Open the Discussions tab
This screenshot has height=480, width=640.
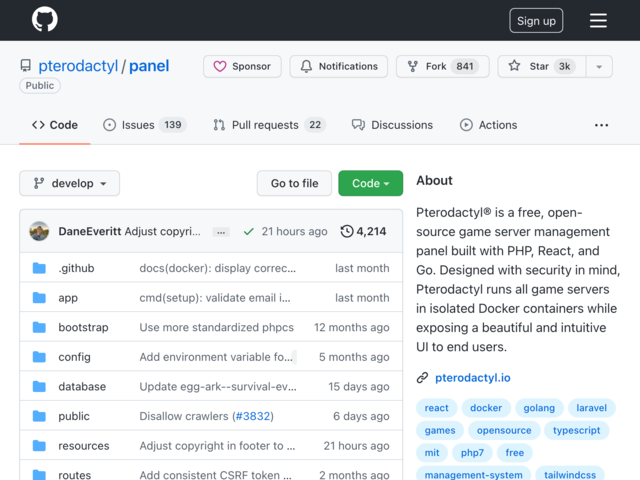392,125
